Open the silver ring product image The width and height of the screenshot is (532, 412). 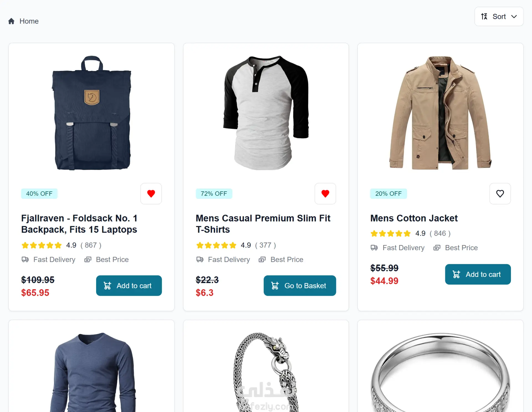tap(440, 371)
